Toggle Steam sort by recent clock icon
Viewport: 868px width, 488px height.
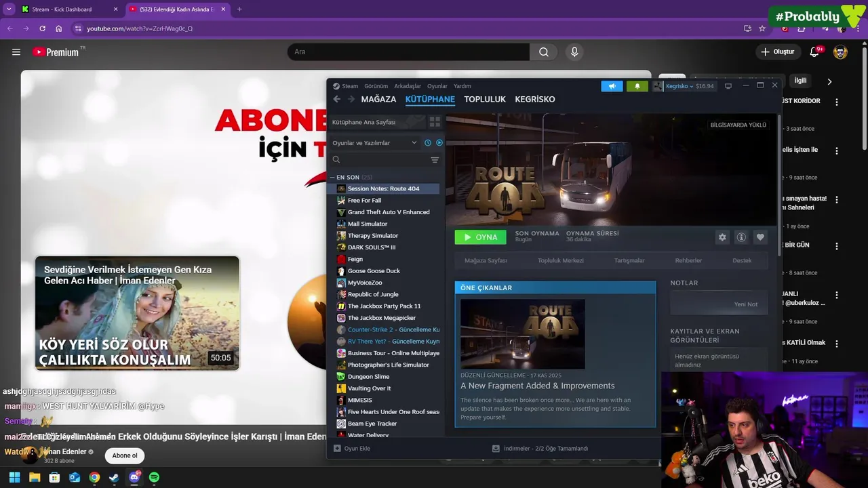[428, 143]
